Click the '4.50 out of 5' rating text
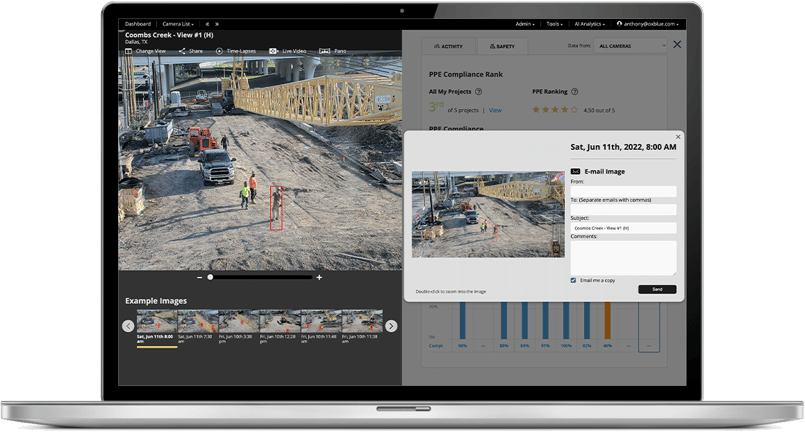 (x=599, y=110)
